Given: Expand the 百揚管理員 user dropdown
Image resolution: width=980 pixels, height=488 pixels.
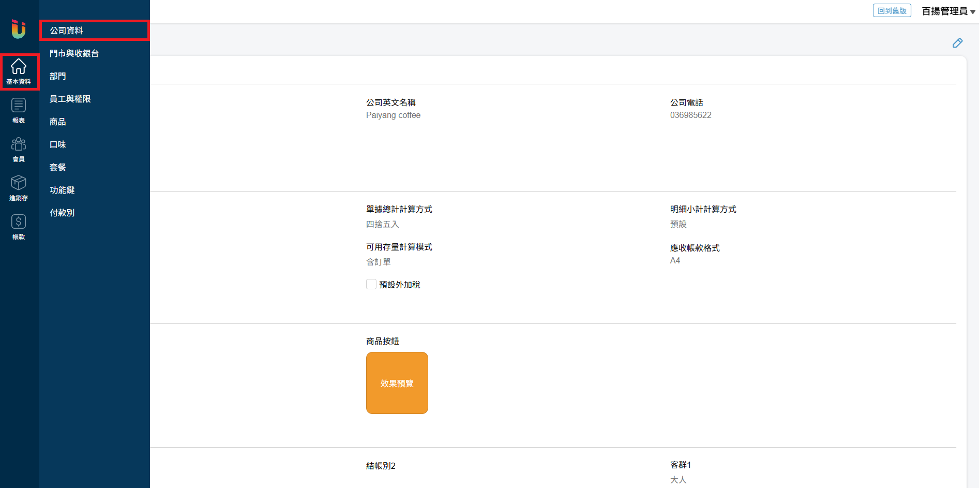Looking at the screenshot, I should tap(948, 11).
